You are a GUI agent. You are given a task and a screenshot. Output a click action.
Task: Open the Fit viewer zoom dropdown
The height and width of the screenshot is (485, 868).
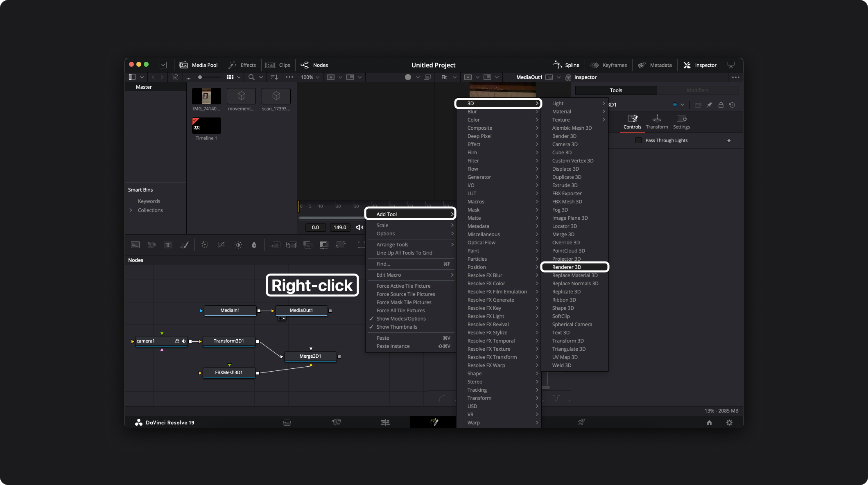448,77
